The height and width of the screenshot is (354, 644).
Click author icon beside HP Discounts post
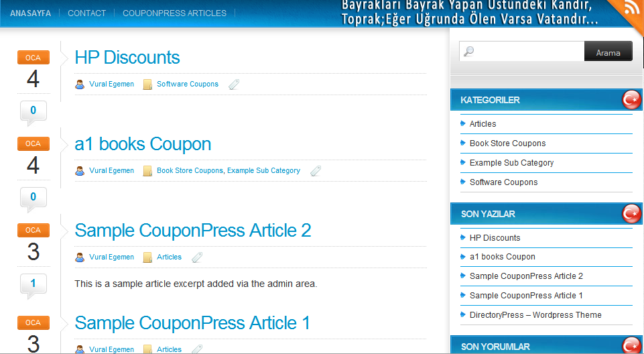point(80,84)
